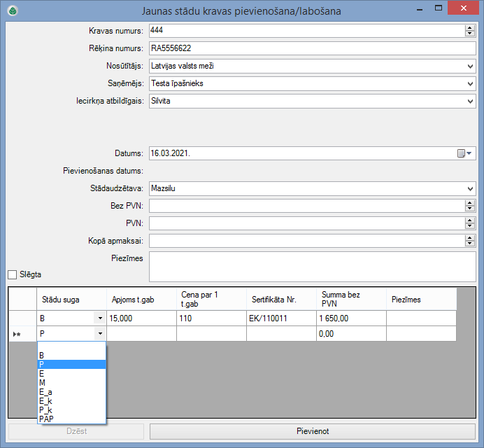Increase the Kopā apmaksai value
The width and height of the screenshot is (484, 448).
469,238
